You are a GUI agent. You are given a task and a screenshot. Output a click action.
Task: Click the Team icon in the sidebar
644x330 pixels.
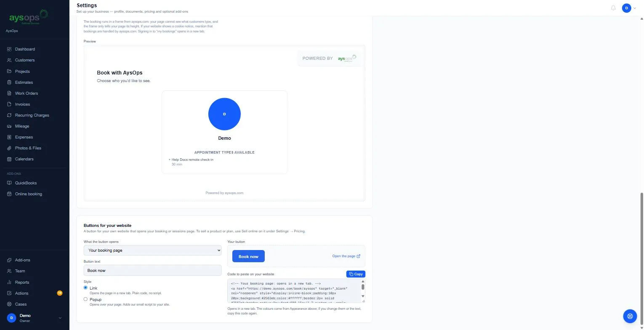click(9, 271)
